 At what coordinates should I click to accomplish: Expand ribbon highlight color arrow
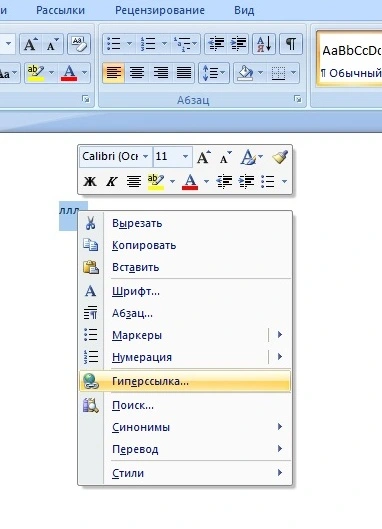[51, 73]
